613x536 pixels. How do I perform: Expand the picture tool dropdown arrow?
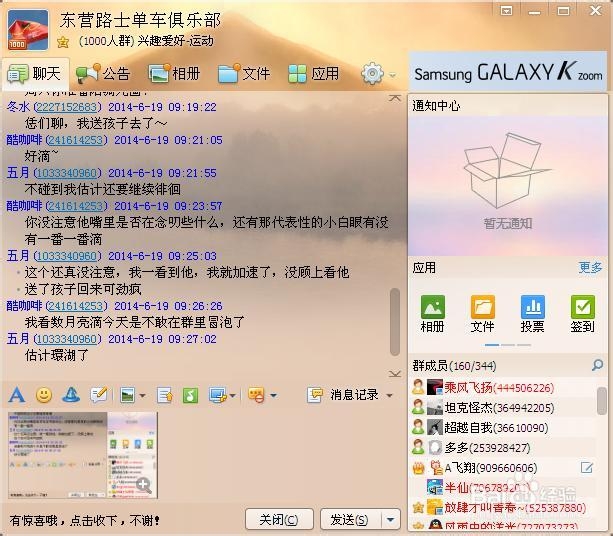click(142, 396)
